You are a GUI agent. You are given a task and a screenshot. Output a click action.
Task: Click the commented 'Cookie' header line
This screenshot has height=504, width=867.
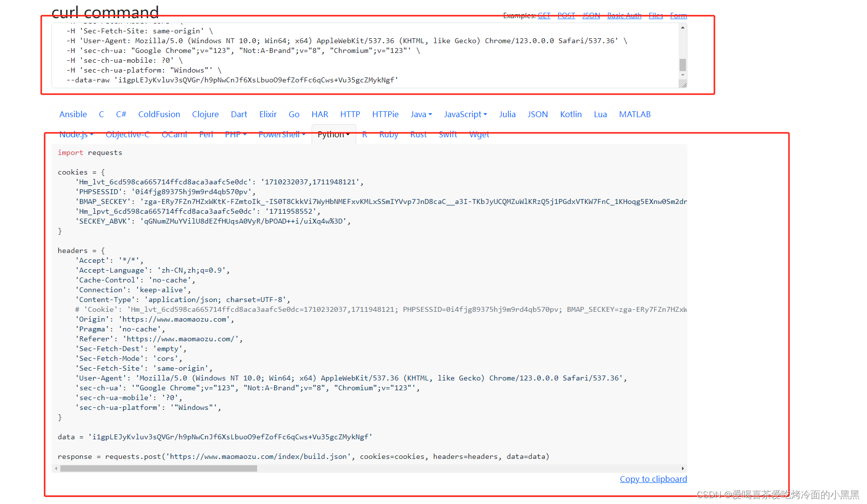(381, 309)
